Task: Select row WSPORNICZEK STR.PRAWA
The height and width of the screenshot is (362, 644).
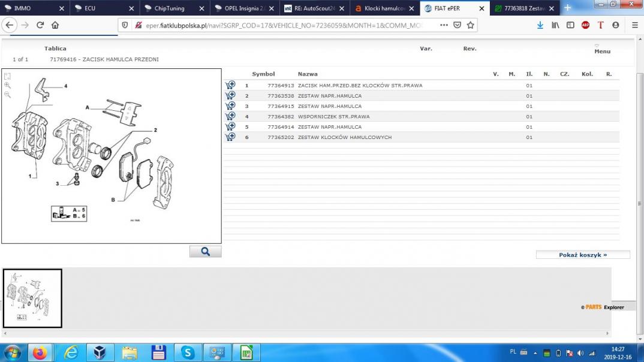Action: point(422,116)
